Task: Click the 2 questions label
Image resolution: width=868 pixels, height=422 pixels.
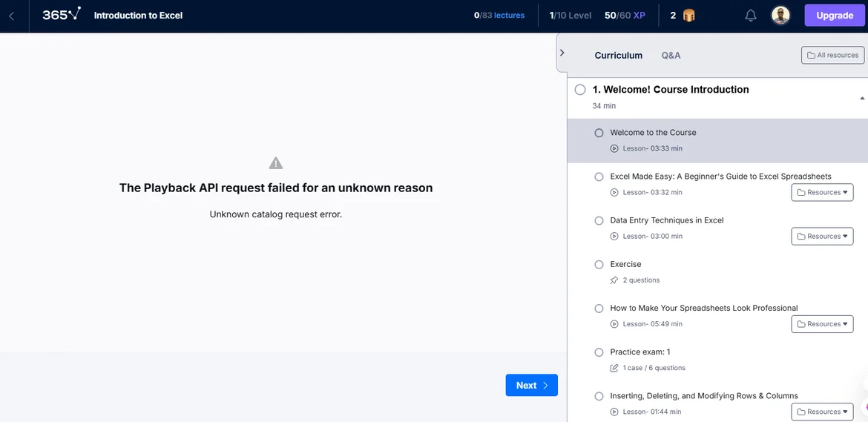Action: [x=641, y=280]
